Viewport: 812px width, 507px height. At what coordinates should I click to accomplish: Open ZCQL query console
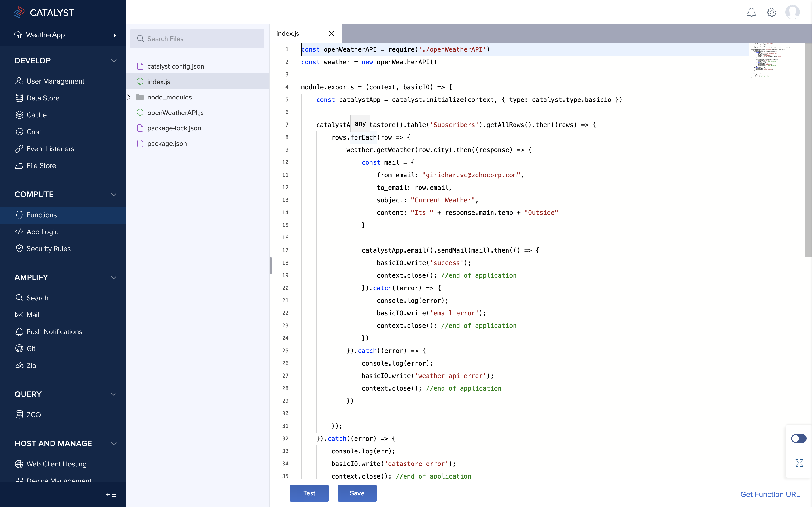click(x=35, y=415)
